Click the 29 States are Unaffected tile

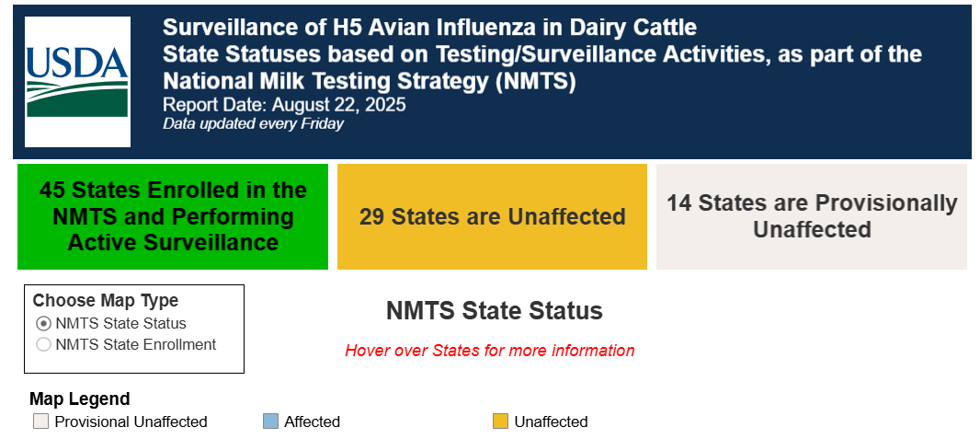492,216
